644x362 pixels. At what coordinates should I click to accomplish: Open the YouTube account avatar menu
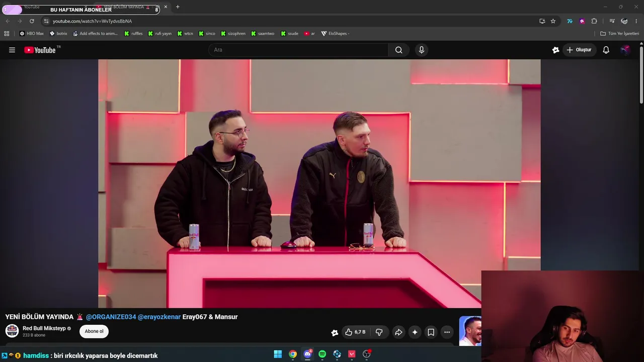coord(625,50)
